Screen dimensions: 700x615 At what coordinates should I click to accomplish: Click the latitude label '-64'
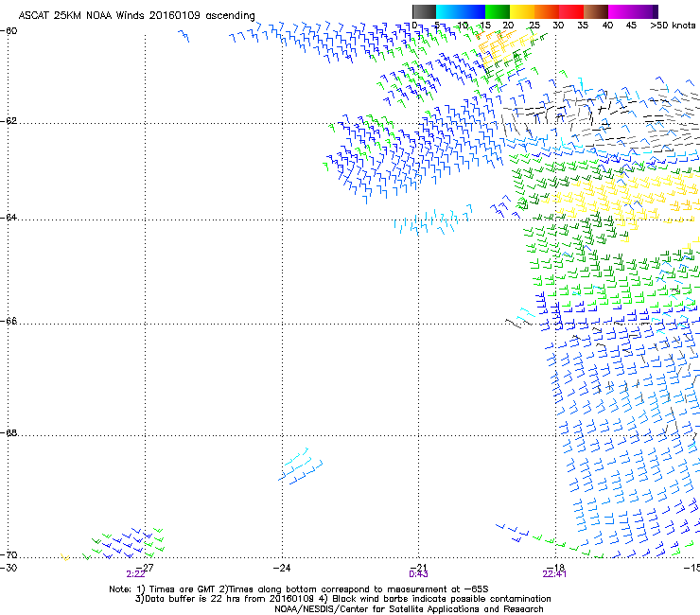(x=9, y=218)
